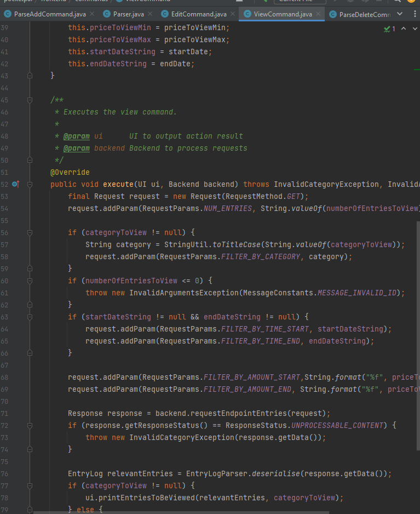Viewport: 420px width, 514px height.
Task: Close the ParseAddCommand.java tab
Action: pos(92,14)
